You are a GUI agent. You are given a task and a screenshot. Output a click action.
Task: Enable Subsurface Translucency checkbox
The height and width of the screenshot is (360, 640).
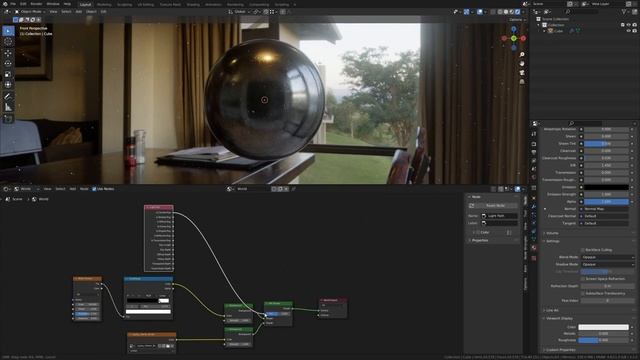click(583, 293)
